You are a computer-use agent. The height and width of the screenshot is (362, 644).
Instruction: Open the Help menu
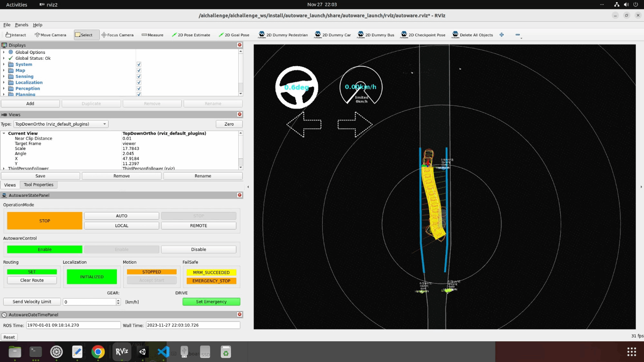coord(38,25)
